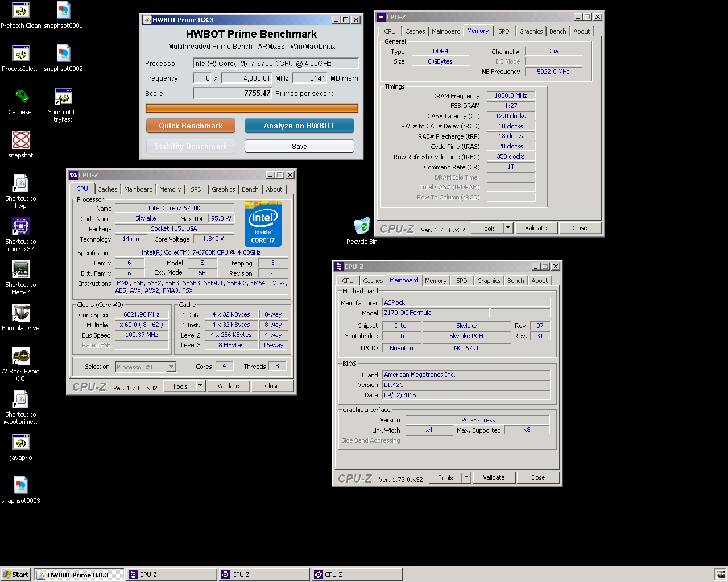Expand Tools dropdown arrow in Memory window
This screenshot has height=582, width=728.
(508, 228)
